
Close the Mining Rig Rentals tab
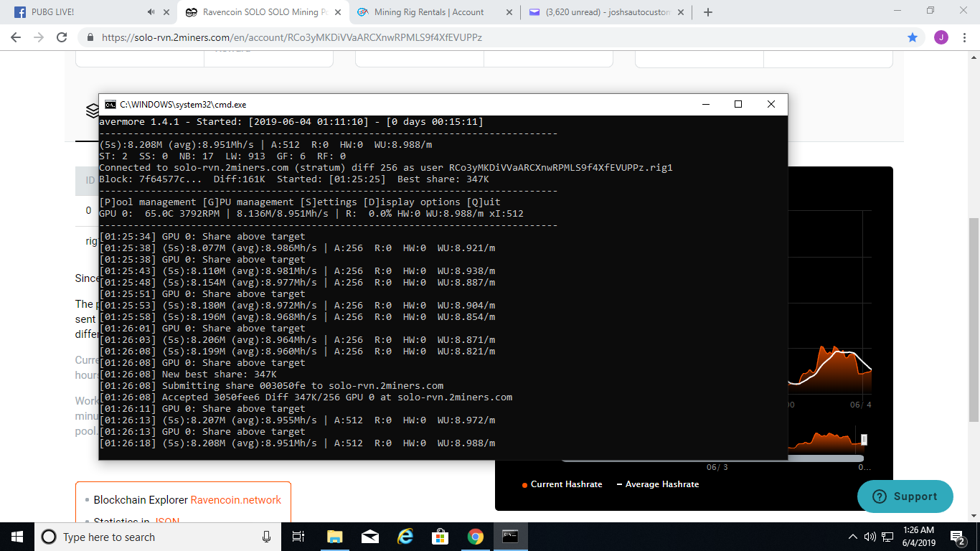pos(509,12)
